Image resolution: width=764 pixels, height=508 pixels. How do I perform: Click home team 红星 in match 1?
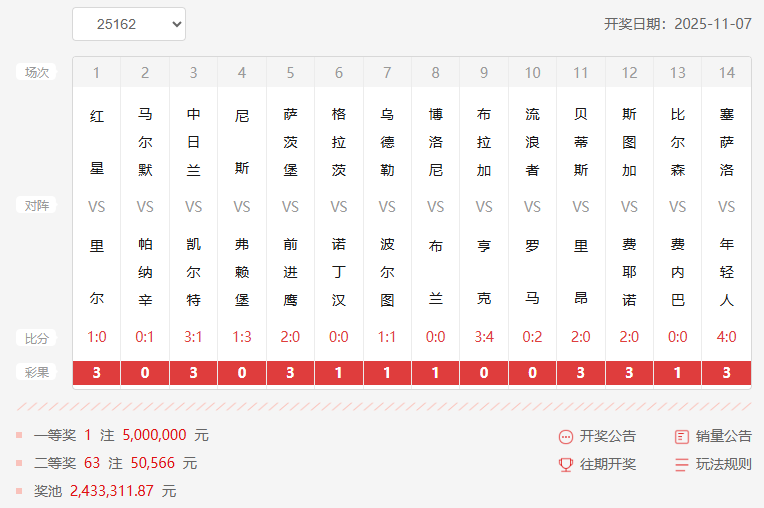[x=96, y=142]
